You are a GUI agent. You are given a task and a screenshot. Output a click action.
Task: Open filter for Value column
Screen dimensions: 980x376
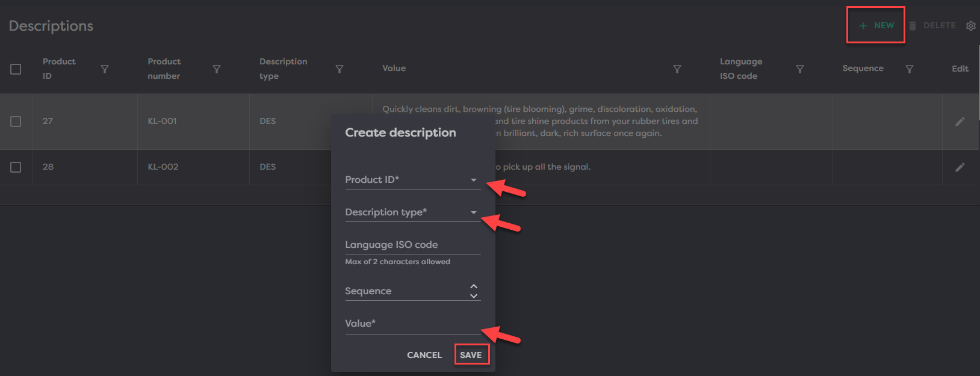tap(677, 69)
